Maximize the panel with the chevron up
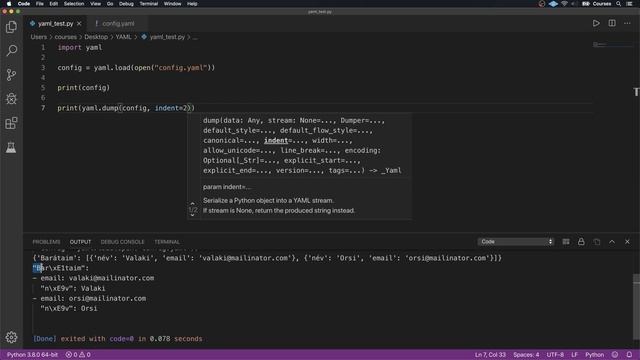The image size is (640, 360). pos(612,242)
